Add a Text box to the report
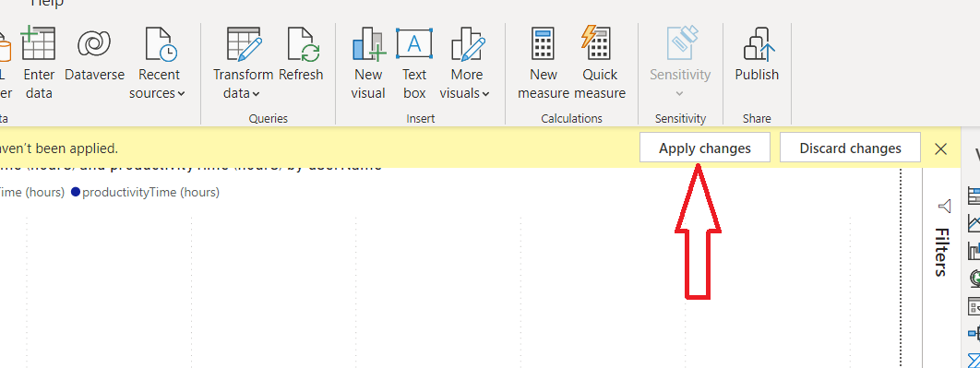This screenshot has width=980, height=368. point(413,63)
